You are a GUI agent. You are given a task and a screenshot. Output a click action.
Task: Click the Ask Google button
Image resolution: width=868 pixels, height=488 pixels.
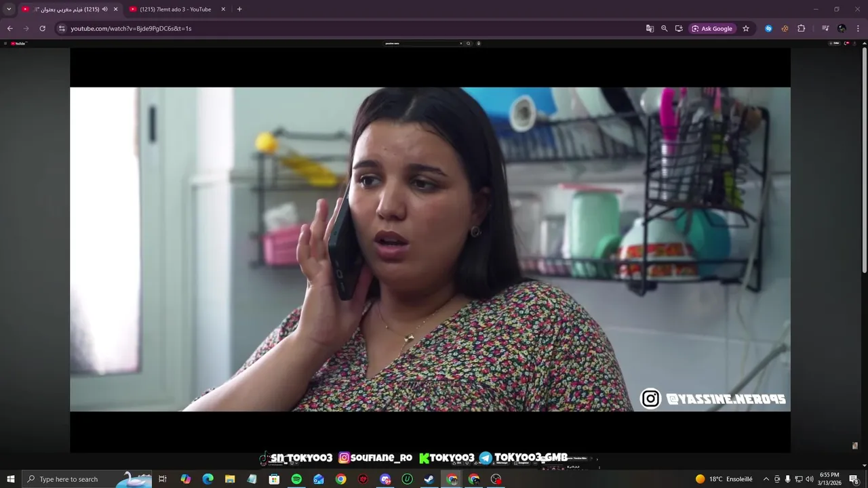point(712,28)
